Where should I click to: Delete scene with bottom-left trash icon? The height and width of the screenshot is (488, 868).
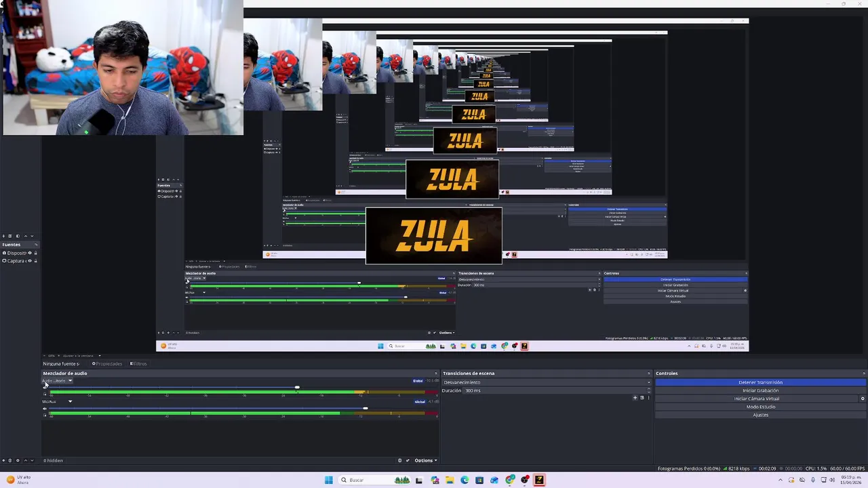pos(10,461)
